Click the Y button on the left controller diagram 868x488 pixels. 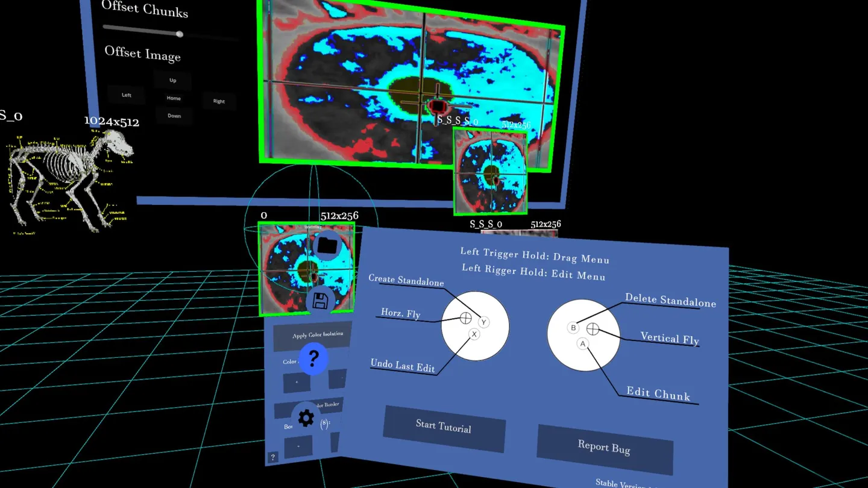tap(483, 322)
